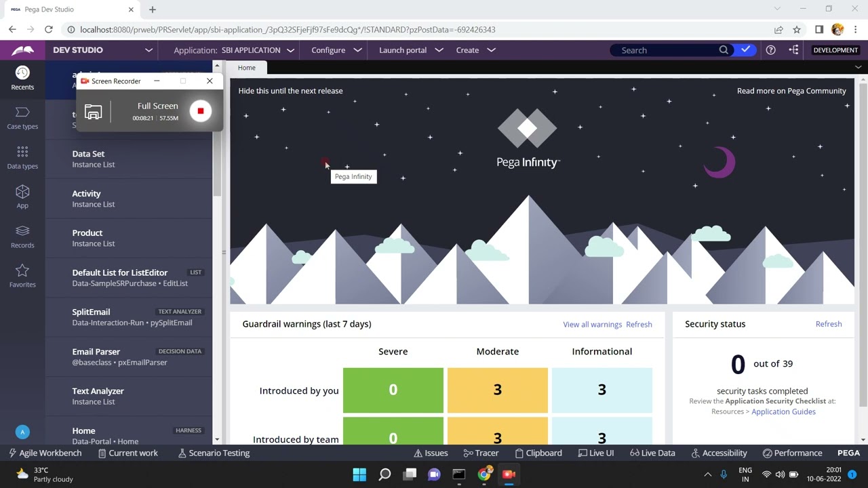Viewport: 868px width, 488px height.
Task: Click PEGA label in footer
Action: click(848, 453)
